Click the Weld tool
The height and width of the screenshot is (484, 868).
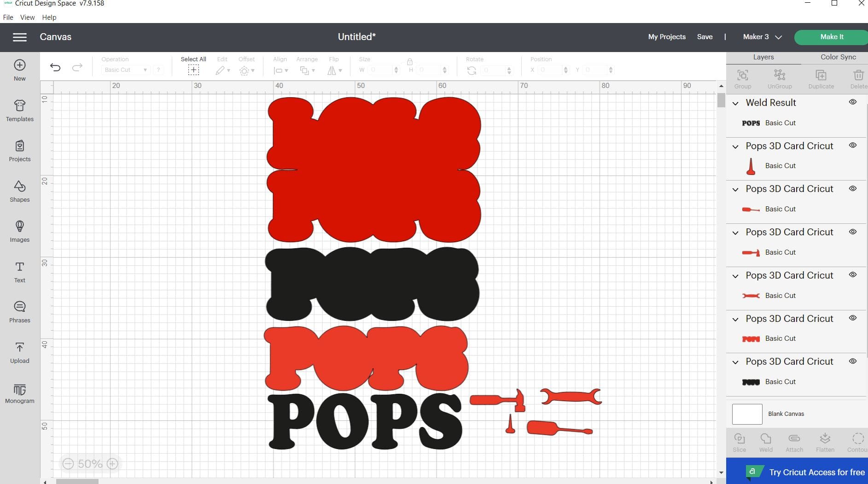point(766,443)
